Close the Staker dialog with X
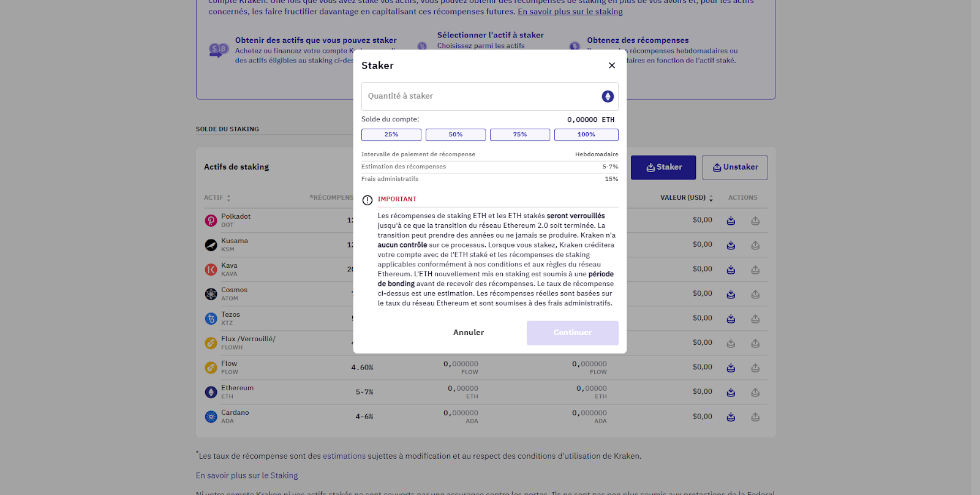 [x=612, y=66]
